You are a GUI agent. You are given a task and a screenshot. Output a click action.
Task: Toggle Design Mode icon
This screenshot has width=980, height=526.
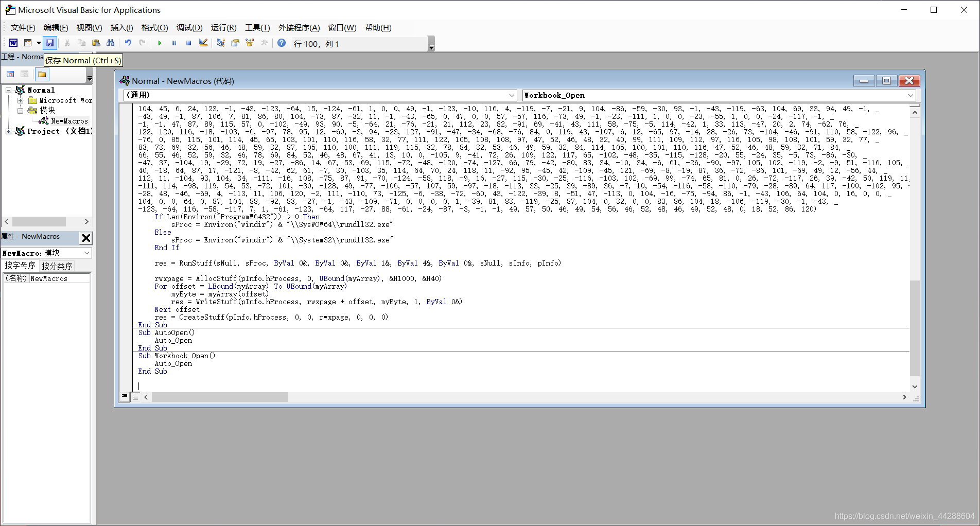[x=203, y=43]
